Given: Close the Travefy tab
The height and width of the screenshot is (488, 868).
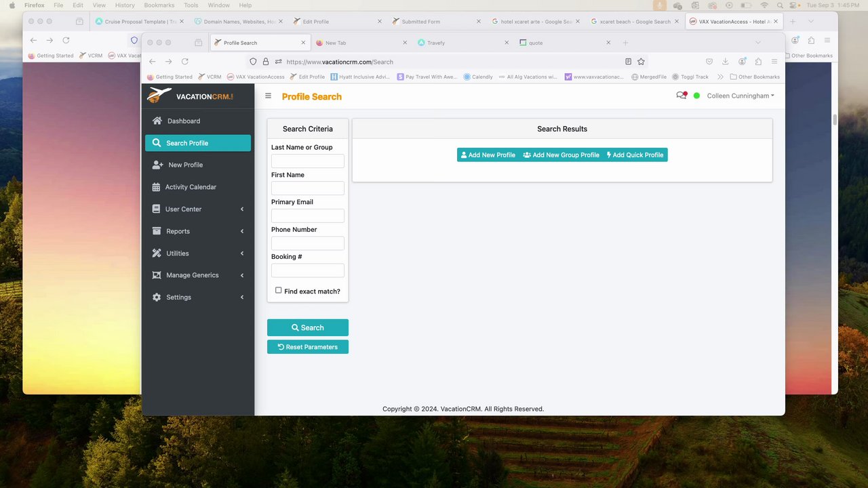Looking at the screenshot, I should click(506, 43).
